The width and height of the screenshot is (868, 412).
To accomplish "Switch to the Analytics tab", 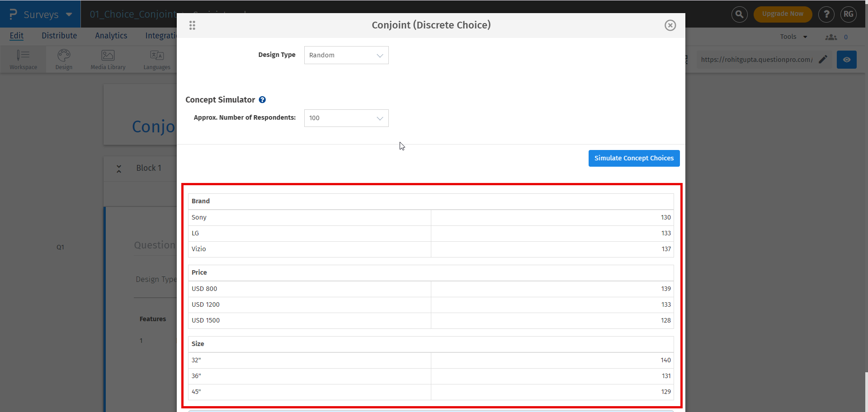I will [x=111, y=36].
